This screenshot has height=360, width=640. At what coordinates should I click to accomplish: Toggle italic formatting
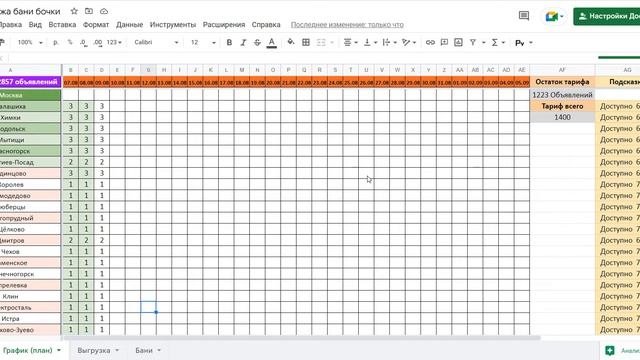click(x=243, y=42)
